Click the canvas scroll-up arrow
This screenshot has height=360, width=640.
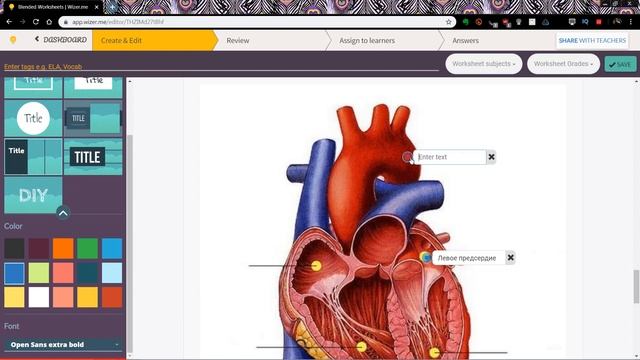click(x=130, y=82)
